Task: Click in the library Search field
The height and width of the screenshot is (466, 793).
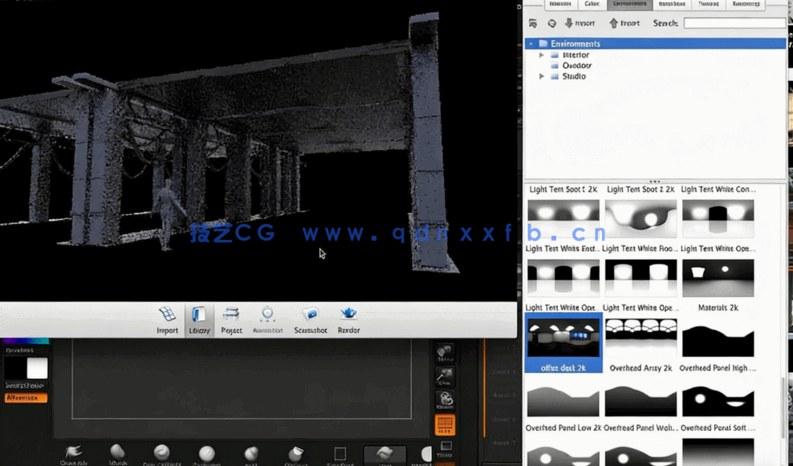Action: 734,23
